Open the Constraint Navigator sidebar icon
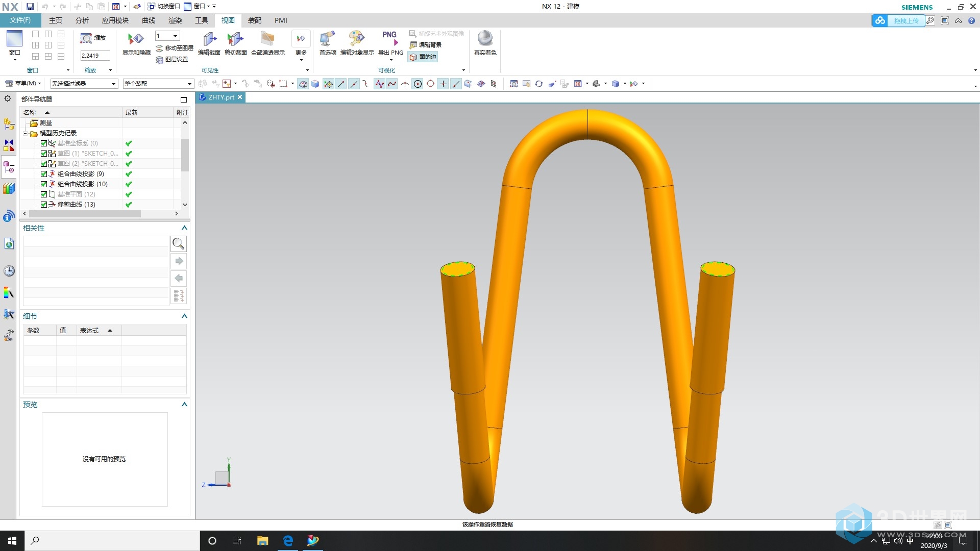Image resolution: width=980 pixels, height=551 pixels. point(9,145)
